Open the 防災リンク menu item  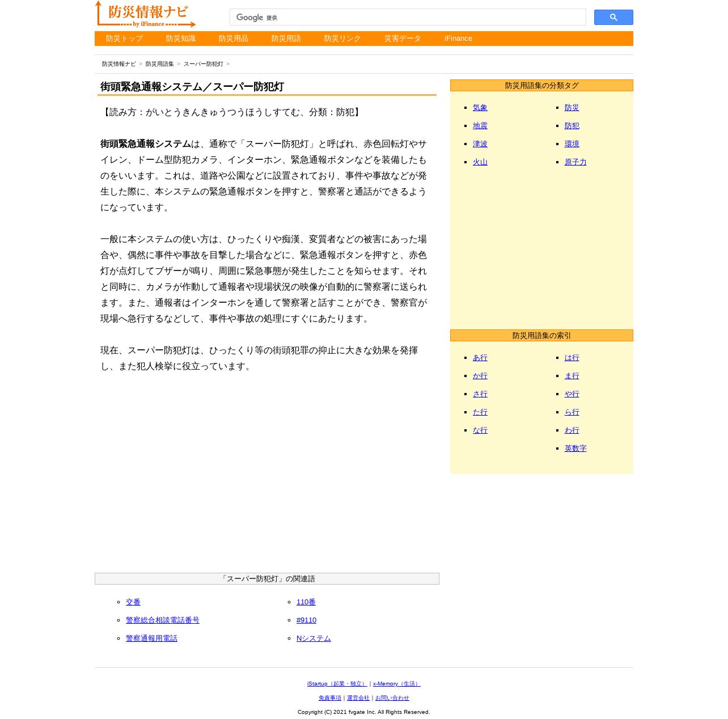[x=342, y=39]
